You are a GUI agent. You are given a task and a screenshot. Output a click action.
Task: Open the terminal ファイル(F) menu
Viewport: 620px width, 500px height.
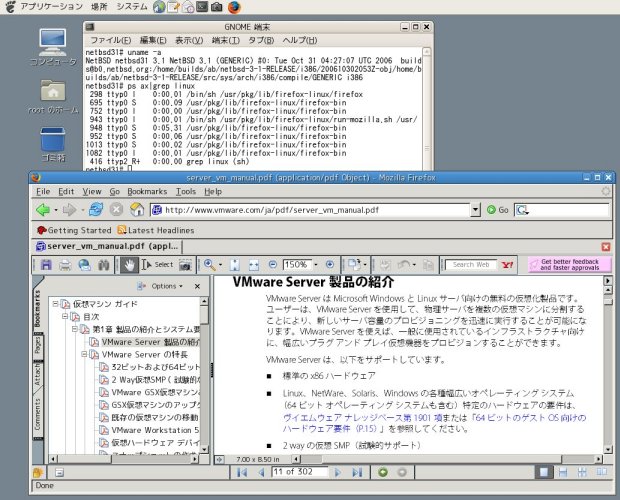110,40
